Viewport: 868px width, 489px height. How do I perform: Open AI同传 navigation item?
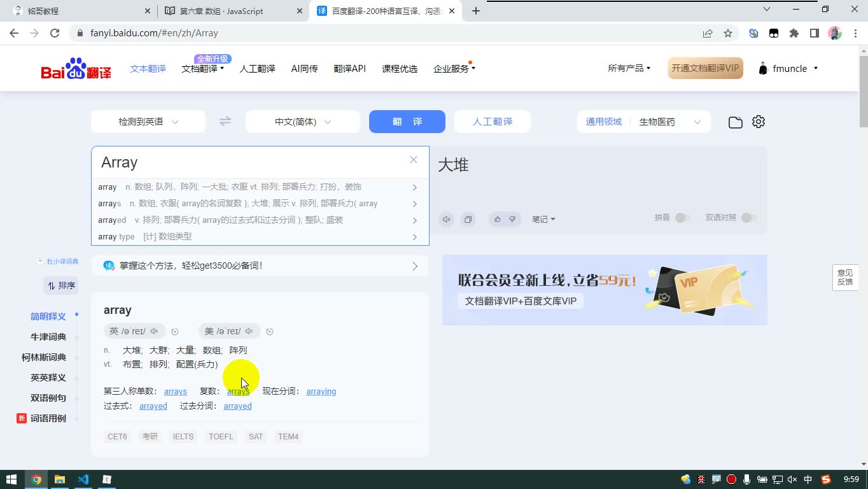[304, 69]
